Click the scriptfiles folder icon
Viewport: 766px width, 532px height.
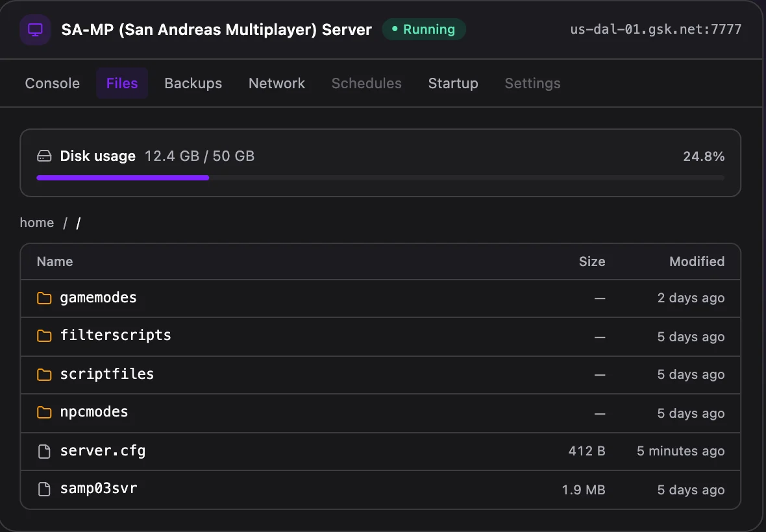click(44, 374)
